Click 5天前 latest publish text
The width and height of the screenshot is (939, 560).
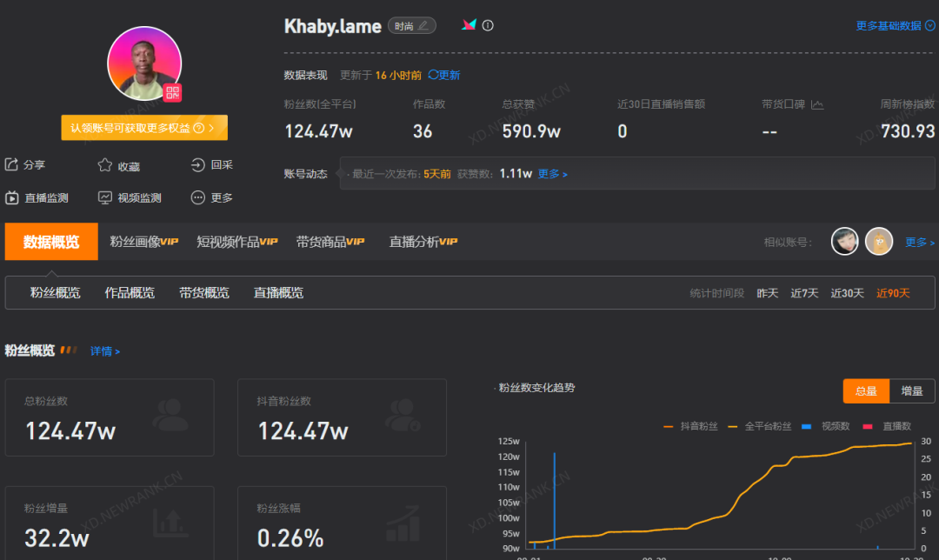coord(437,174)
